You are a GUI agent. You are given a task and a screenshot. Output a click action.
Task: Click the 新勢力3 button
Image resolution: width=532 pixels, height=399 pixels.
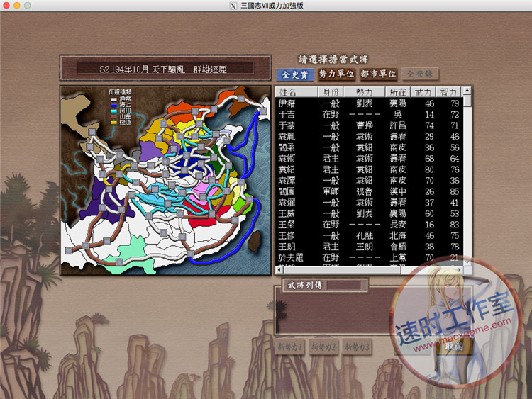click(357, 347)
